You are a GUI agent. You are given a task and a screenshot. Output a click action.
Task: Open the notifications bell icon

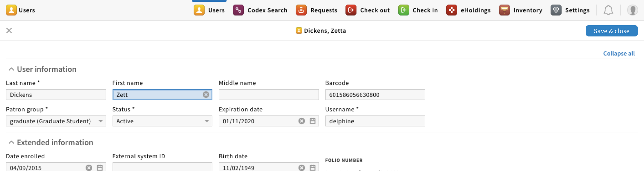[608, 10]
